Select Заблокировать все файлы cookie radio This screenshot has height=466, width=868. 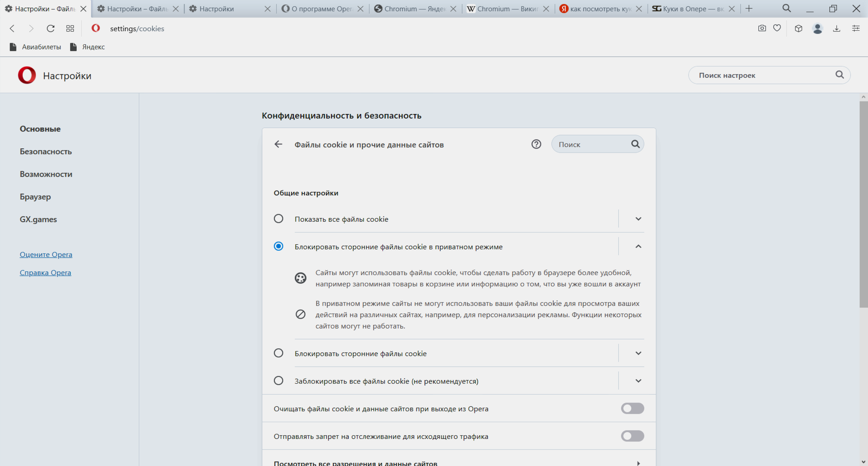pyautogui.click(x=278, y=381)
